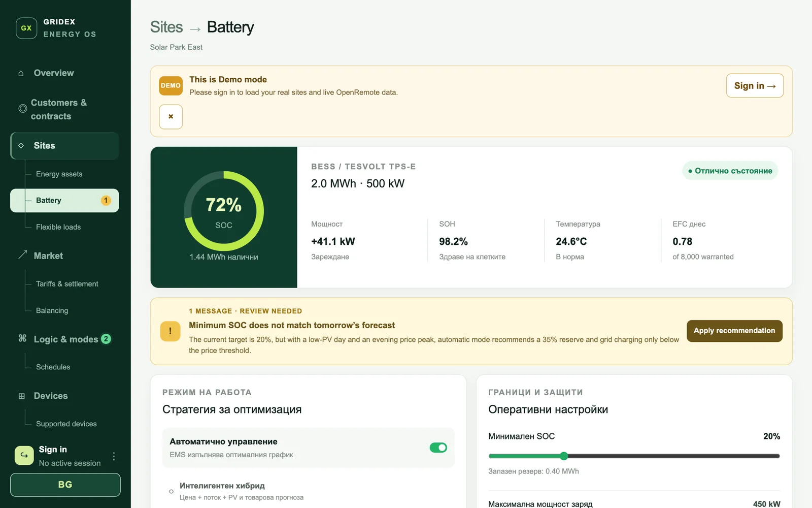Dismiss the Demo mode banner
The width and height of the screenshot is (812, 508).
coord(171,117)
